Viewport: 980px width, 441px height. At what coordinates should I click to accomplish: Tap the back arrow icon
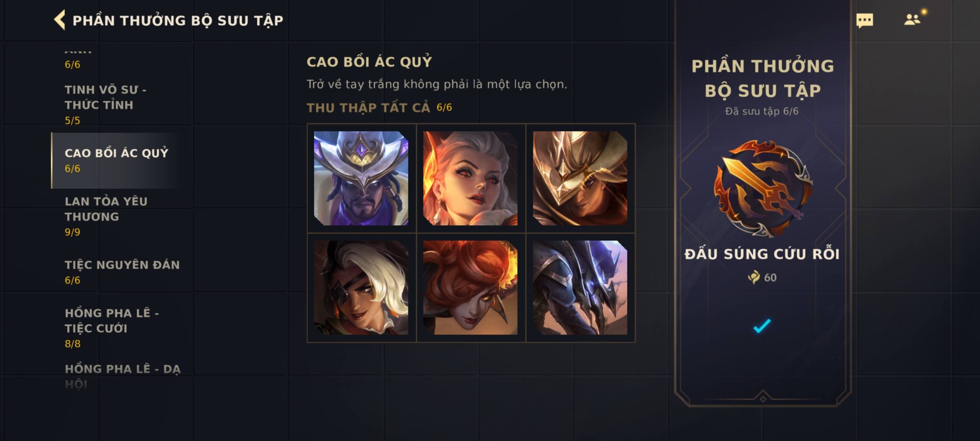pyautogui.click(x=60, y=20)
